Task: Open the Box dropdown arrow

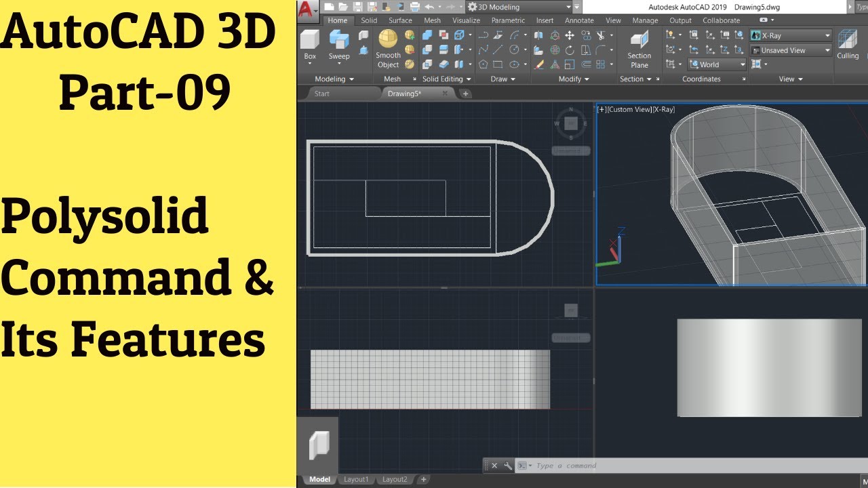Action: pos(310,65)
